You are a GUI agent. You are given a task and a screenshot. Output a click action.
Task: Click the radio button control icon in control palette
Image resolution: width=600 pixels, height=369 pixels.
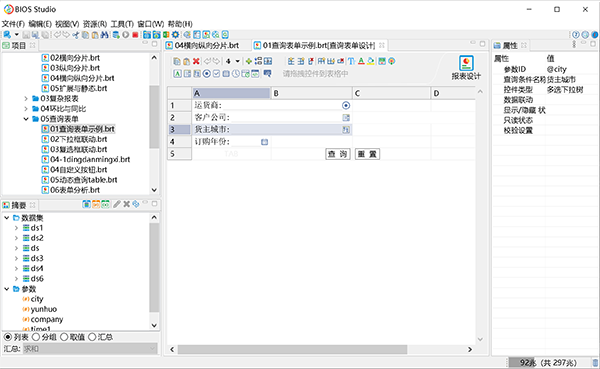click(x=207, y=73)
